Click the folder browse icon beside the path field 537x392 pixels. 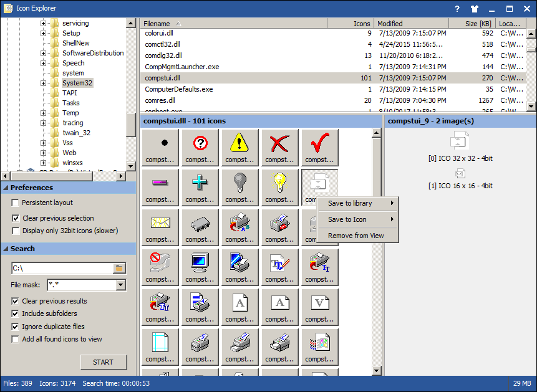point(119,269)
